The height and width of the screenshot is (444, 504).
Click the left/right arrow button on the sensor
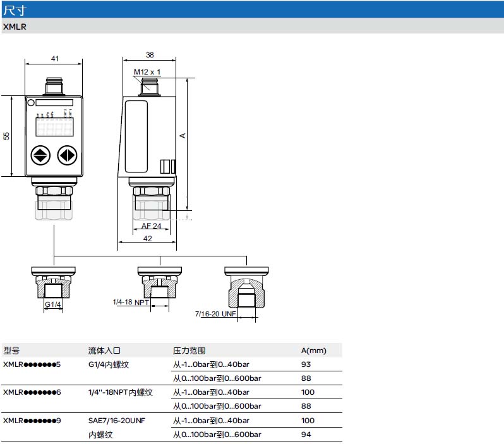66,155
